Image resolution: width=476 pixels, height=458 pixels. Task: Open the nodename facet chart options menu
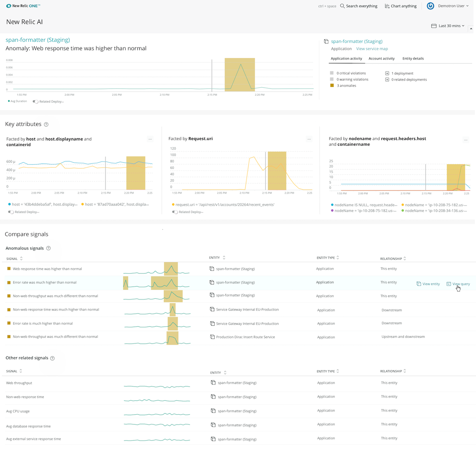tap(466, 140)
